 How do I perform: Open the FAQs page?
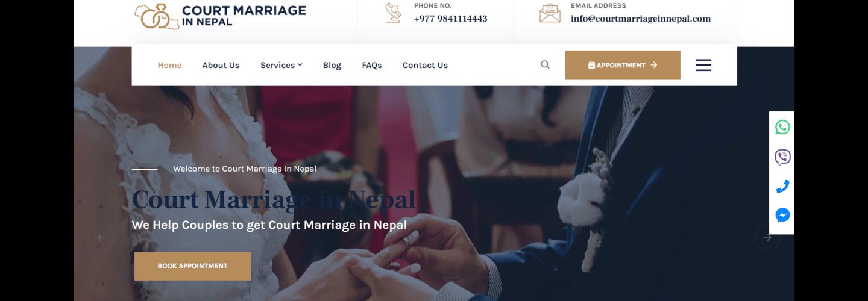click(372, 65)
